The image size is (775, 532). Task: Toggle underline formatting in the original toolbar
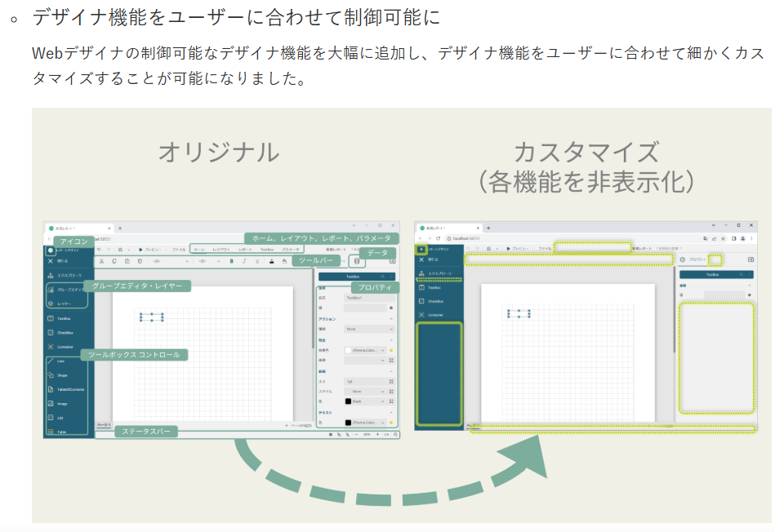(258, 261)
